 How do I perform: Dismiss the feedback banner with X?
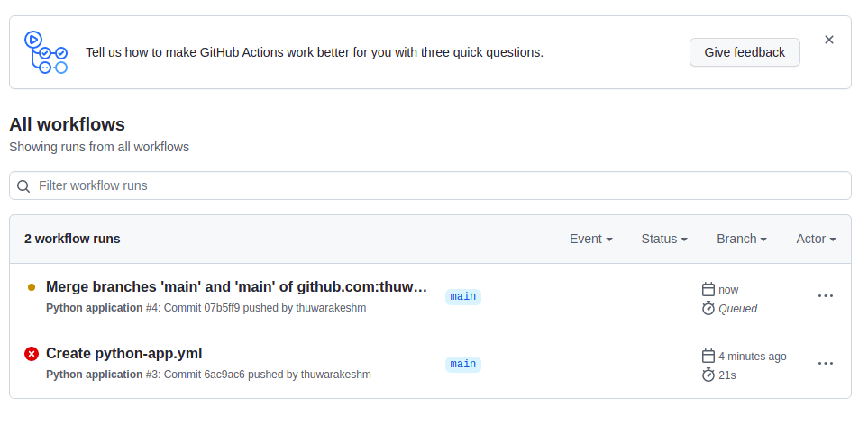[x=829, y=40]
